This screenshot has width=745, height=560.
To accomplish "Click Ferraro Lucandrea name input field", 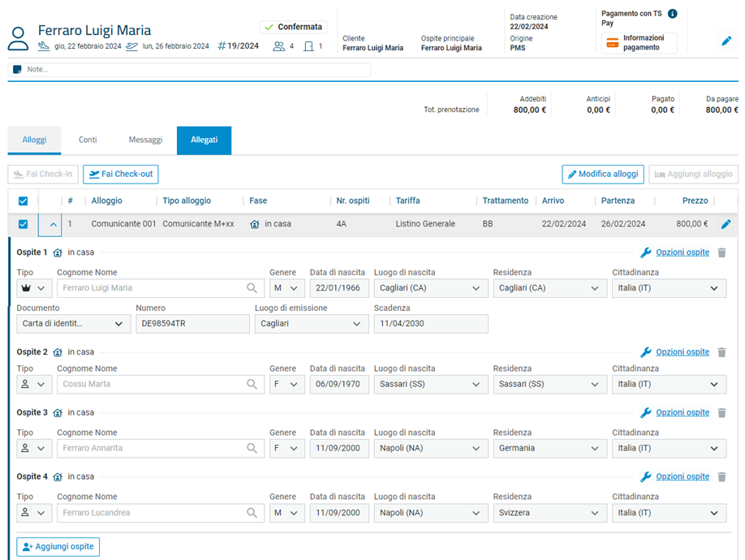I will click(x=161, y=513).
